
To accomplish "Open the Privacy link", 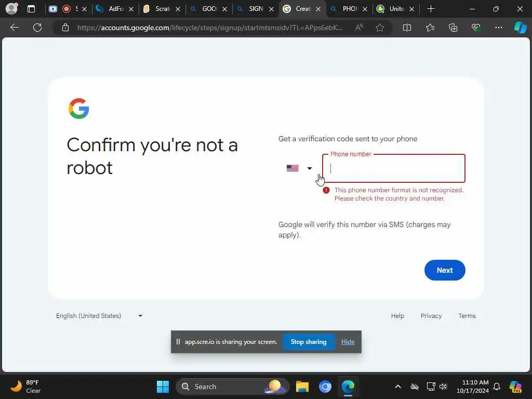I will pyautogui.click(x=431, y=316).
